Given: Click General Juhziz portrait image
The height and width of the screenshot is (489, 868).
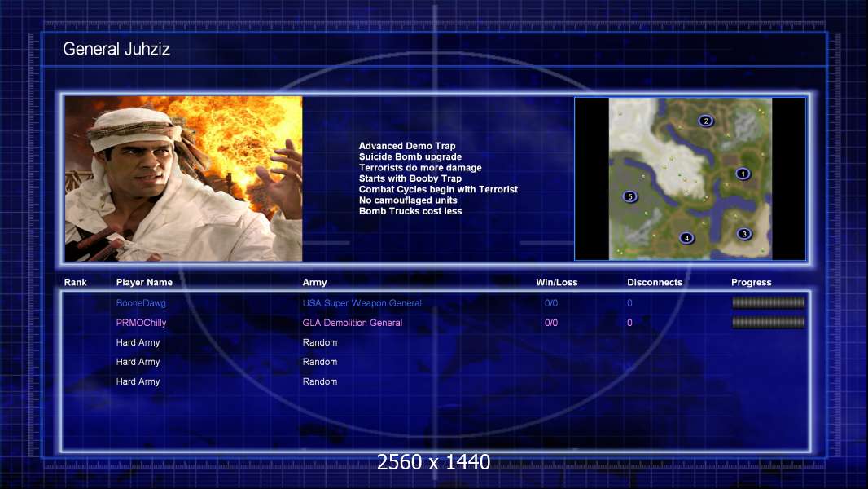Looking at the screenshot, I should [x=183, y=178].
